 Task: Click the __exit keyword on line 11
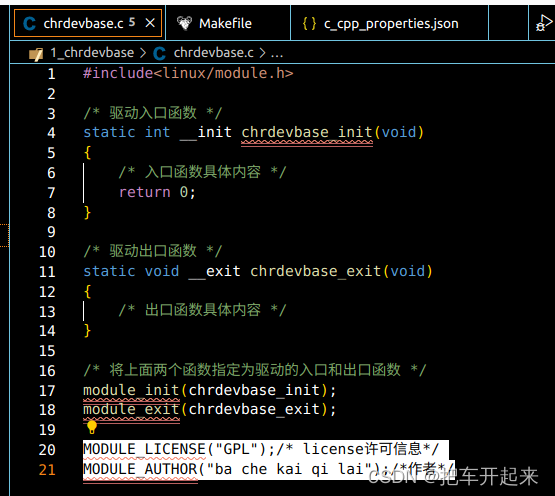[214, 271]
